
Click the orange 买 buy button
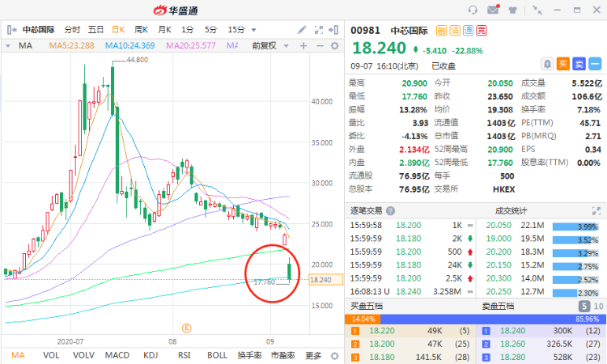[563, 64]
